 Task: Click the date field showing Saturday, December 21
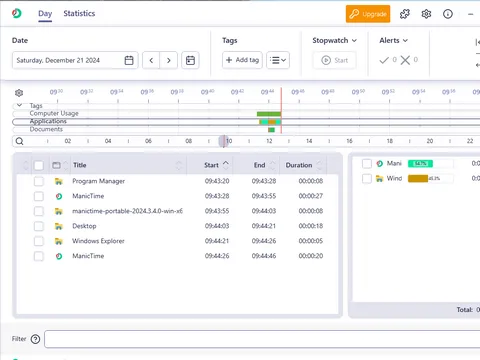point(75,60)
